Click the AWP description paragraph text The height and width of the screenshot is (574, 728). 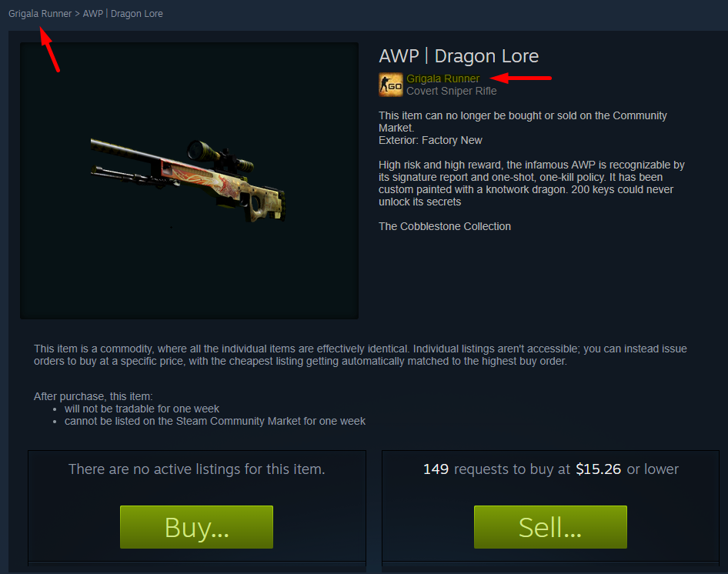[x=531, y=183]
